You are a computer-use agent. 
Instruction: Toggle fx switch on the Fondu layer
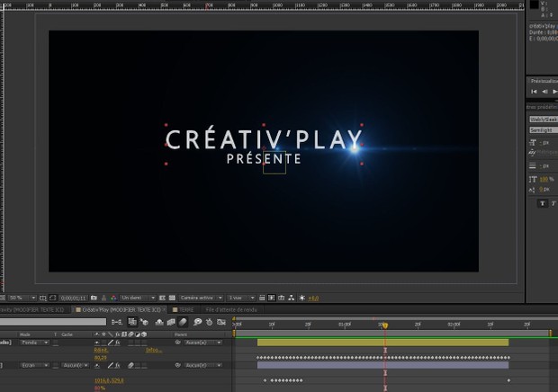(117, 343)
